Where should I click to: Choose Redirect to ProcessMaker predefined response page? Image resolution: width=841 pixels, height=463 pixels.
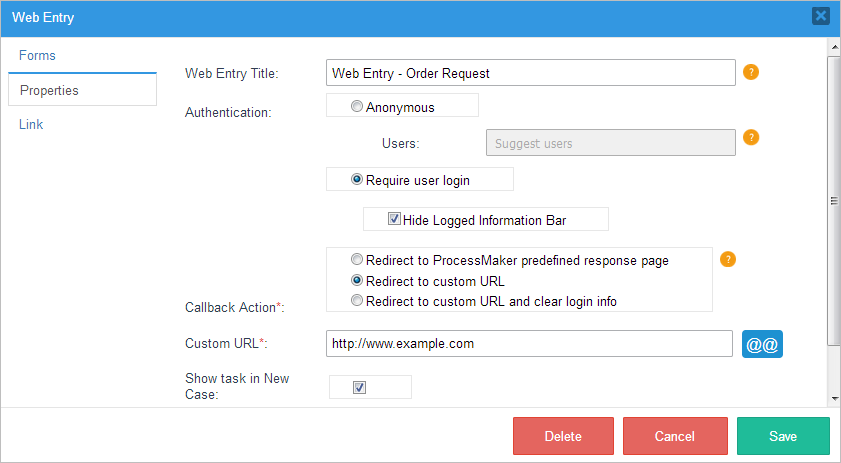click(x=357, y=260)
